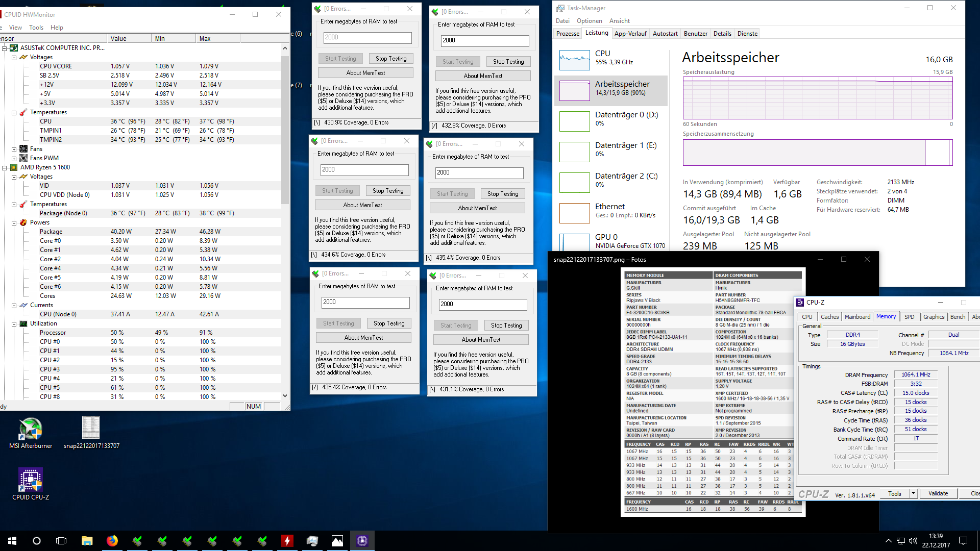980x551 pixels.
Task: Open MSI Afterburner desktop shortcut
Action: 31,430
